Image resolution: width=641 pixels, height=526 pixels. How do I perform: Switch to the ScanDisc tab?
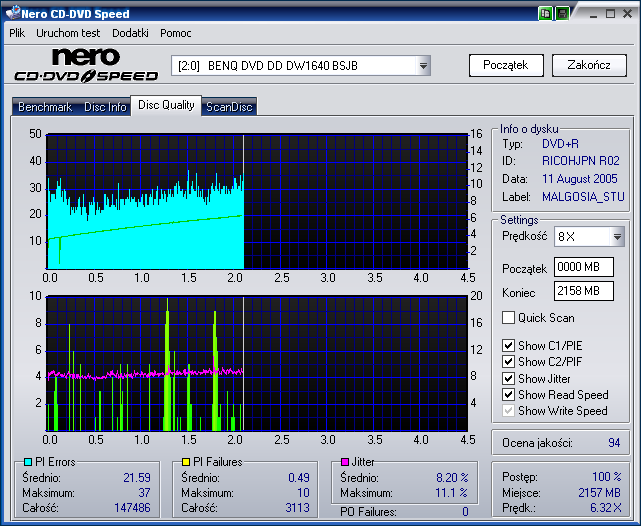(x=229, y=107)
